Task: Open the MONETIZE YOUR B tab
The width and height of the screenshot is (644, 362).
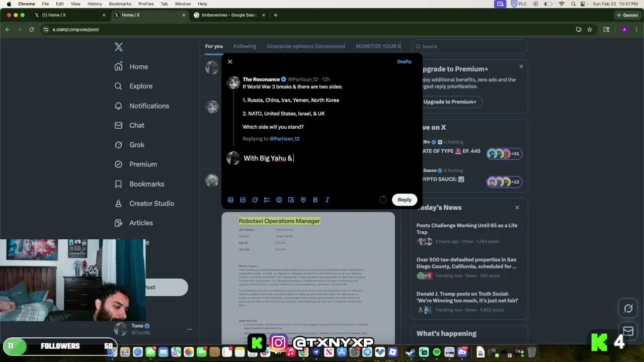Action: pyautogui.click(x=378, y=46)
